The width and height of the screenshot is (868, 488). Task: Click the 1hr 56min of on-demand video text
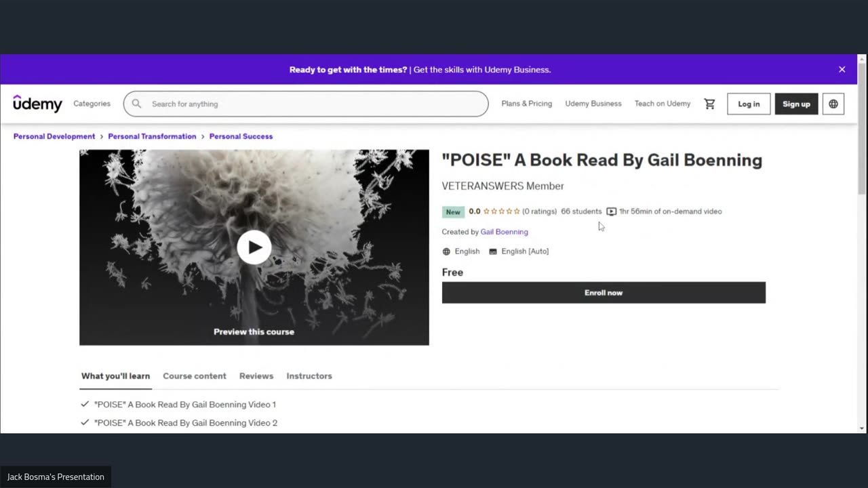(x=670, y=211)
